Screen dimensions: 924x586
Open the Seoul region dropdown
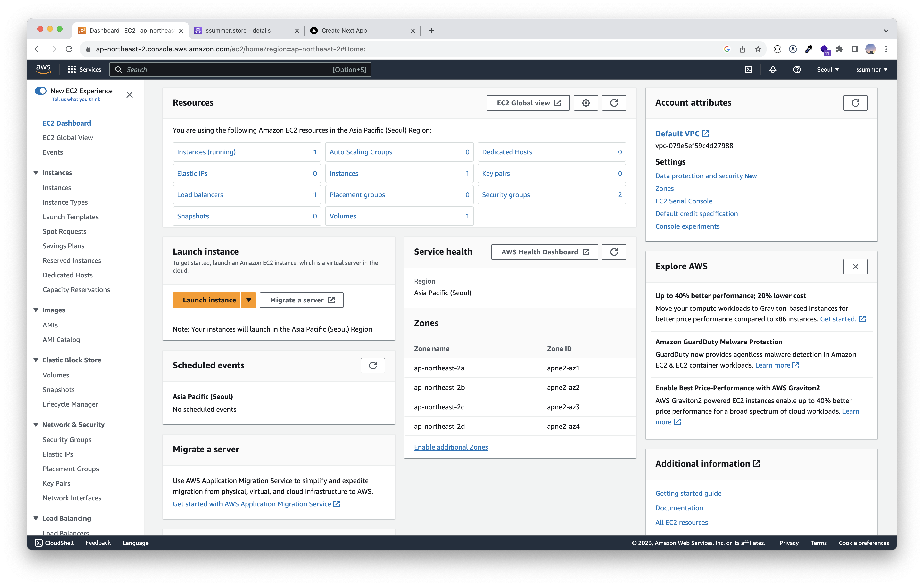(828, 69)
